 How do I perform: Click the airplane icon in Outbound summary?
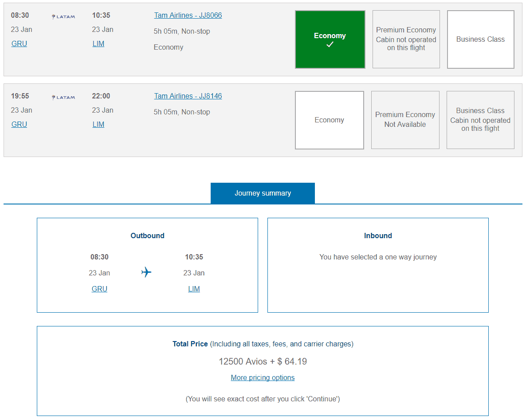click(146, 272)
